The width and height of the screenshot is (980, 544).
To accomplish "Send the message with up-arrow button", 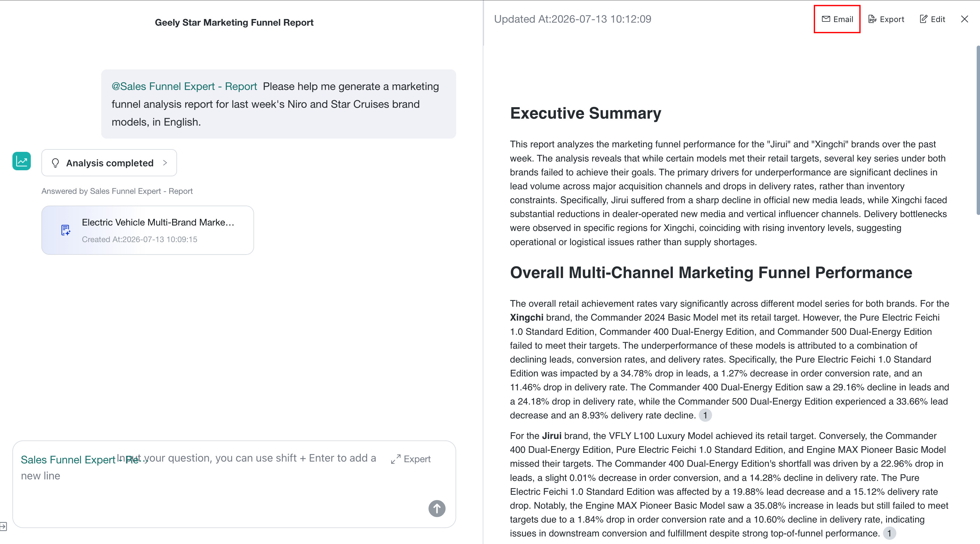I will pos(437,508).
